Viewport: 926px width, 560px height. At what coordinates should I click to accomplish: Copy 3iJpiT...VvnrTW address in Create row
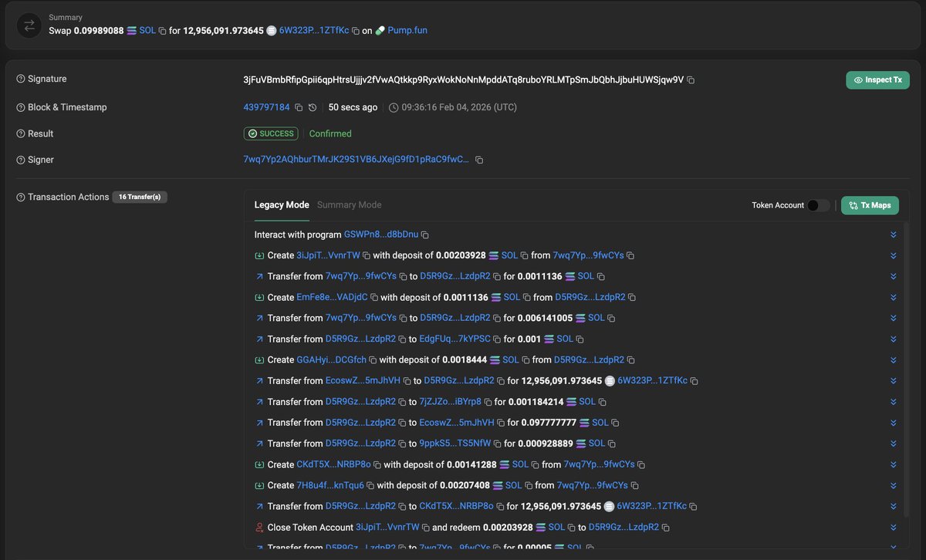pos(367,255)
